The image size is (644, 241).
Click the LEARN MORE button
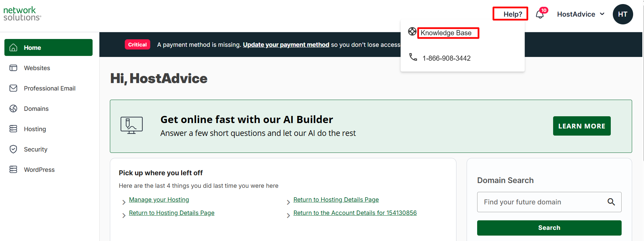coord(582,126)
